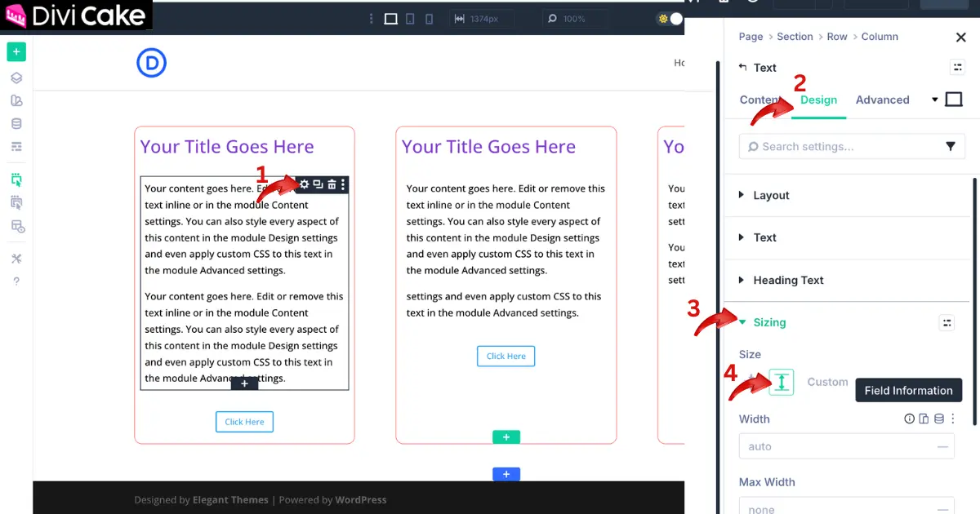Click the dynamic content icon for Width field

pyautogui.click(x=938, y=419)
